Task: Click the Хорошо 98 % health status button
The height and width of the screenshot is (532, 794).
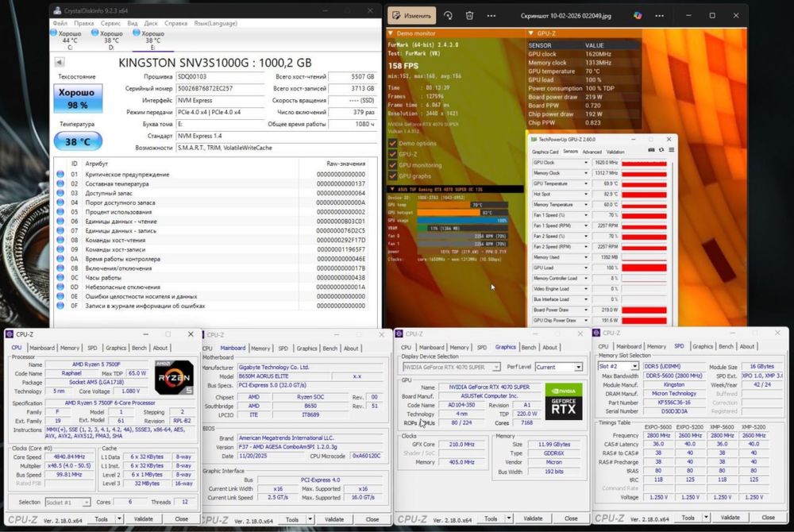Action: [78, 98]
